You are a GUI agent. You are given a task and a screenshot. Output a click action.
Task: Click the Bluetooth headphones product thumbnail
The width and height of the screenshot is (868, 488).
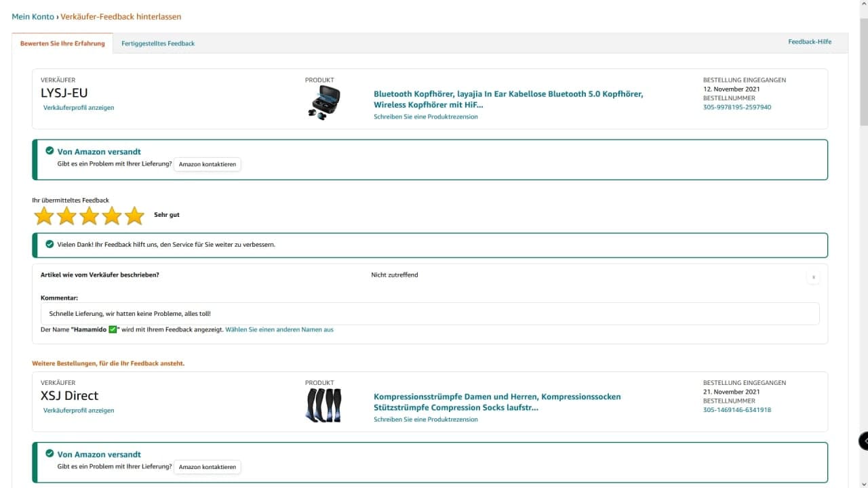pos(323,103)
